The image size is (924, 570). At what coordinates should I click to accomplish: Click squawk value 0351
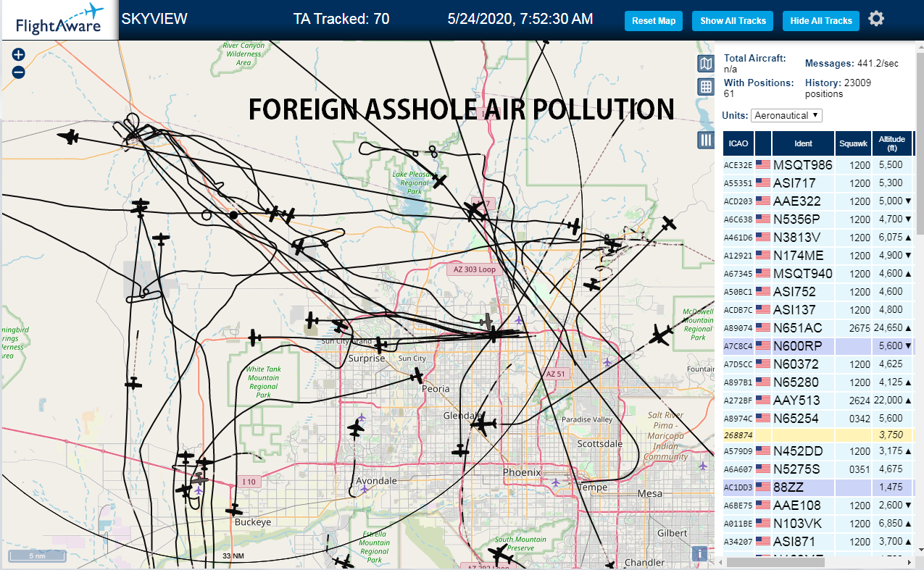860,469
